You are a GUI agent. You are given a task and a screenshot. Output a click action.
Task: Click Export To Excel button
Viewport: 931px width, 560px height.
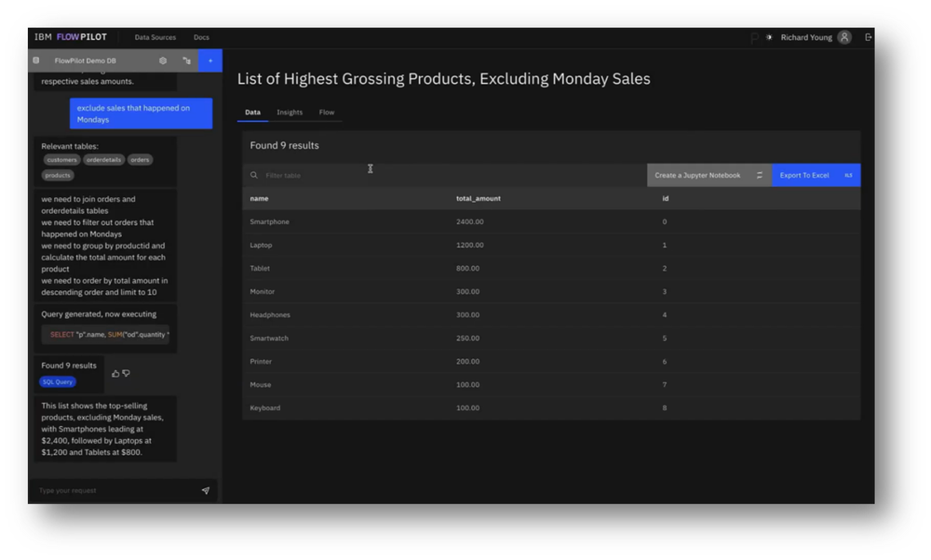pos(816,175)
